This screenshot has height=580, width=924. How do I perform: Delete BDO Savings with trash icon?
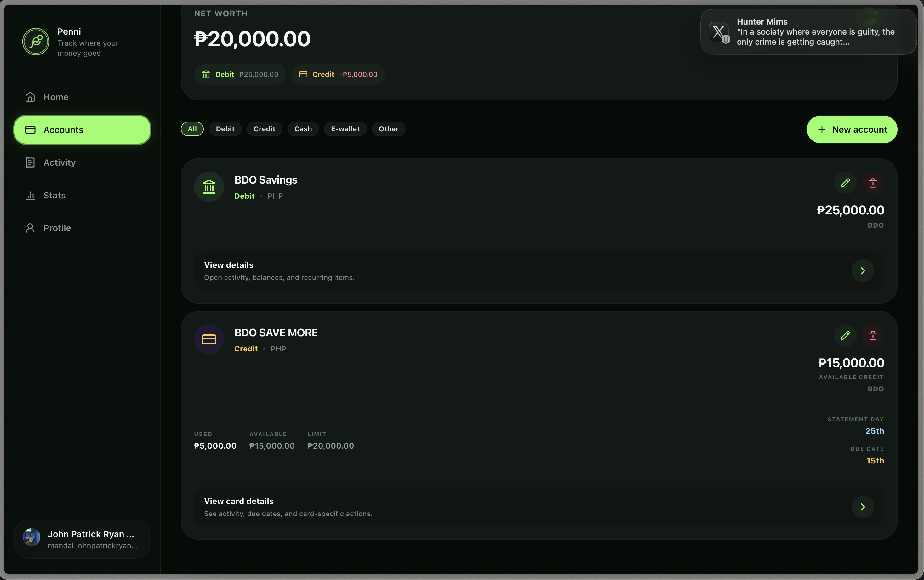point(873,183)
